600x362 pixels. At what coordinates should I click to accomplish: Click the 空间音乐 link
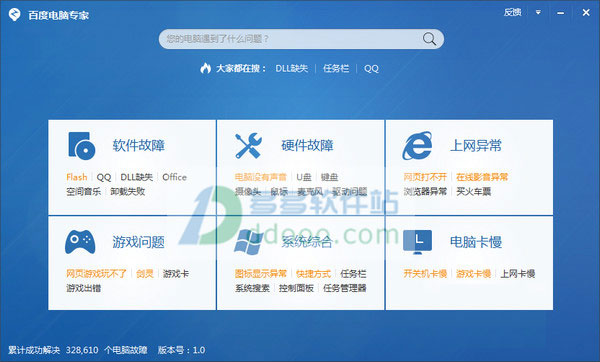(x=83, y=191)
